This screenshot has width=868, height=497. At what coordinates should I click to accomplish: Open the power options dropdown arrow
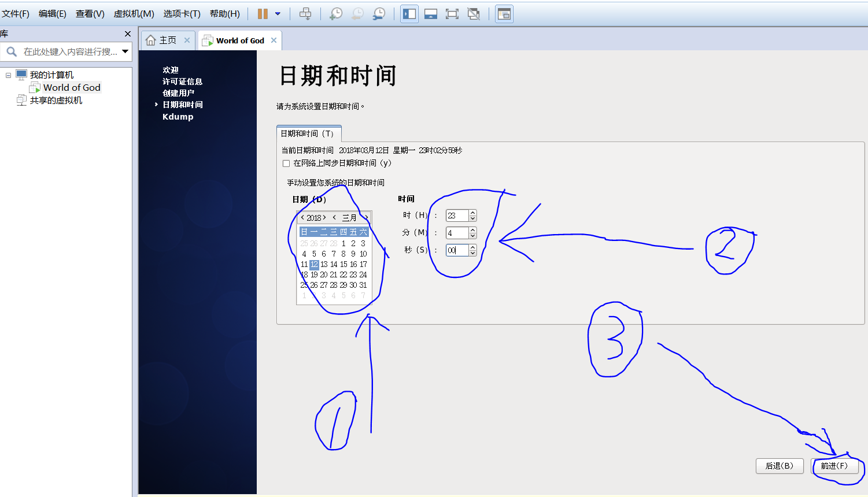point(278,14)
